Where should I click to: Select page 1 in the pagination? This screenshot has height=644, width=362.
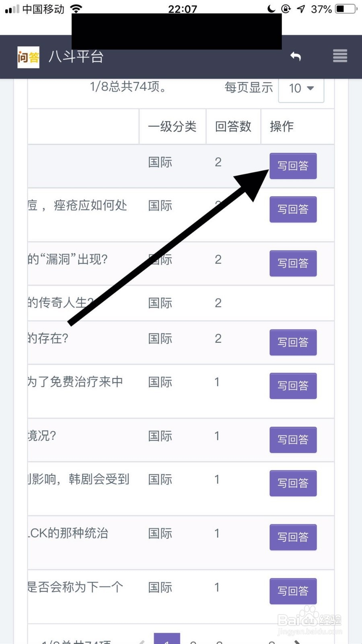167,639
